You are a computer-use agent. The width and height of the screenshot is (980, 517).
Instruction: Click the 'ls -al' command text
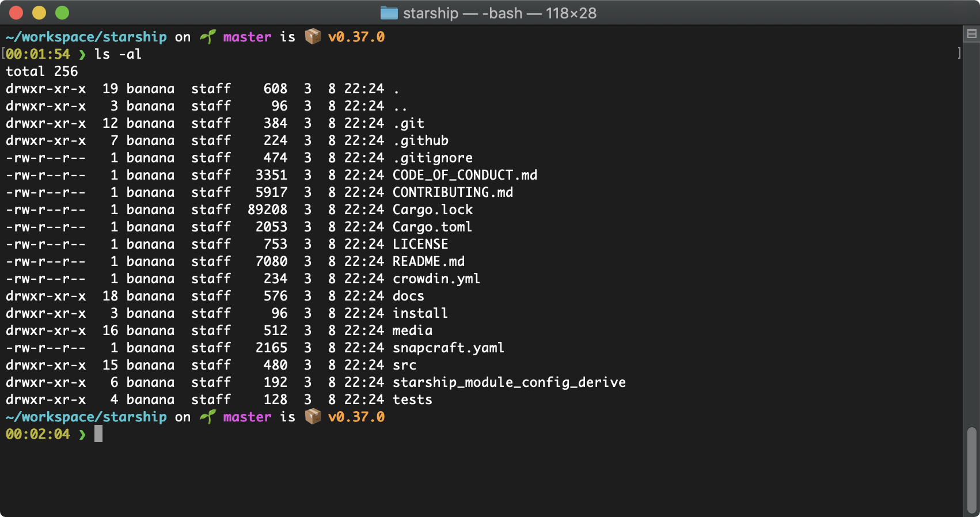coord(118,54)
